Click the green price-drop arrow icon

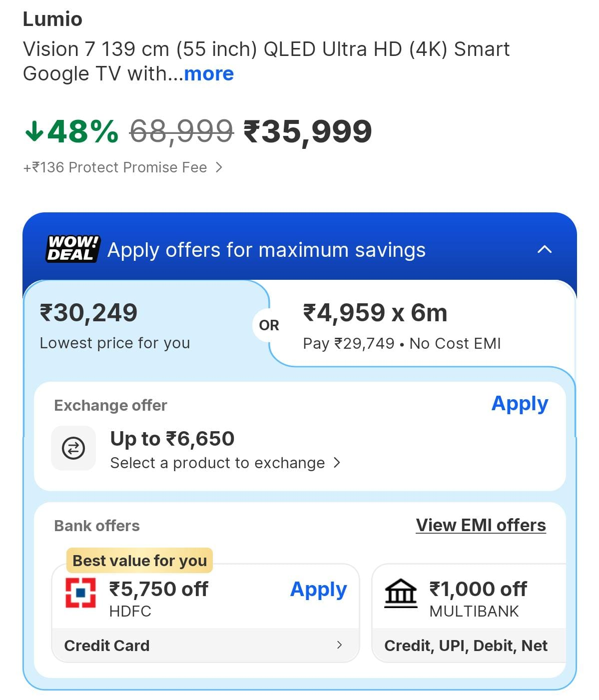pos(34,131)
